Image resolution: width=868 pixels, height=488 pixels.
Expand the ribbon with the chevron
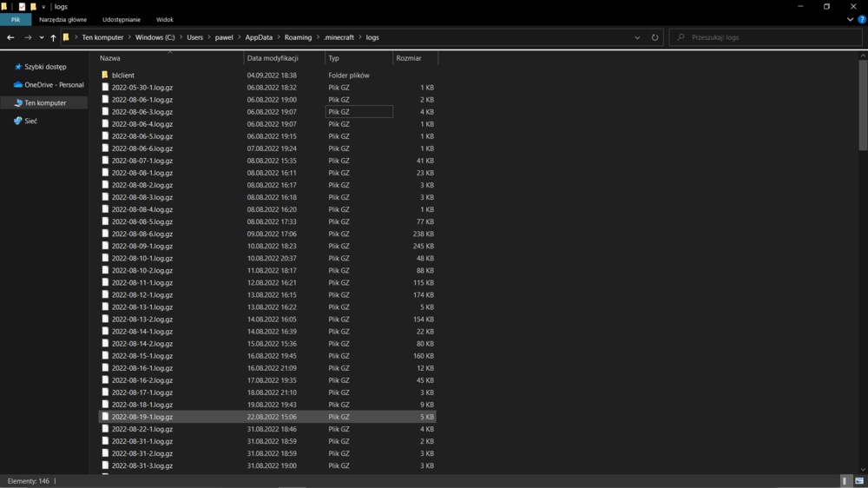[x=850, y=19]
